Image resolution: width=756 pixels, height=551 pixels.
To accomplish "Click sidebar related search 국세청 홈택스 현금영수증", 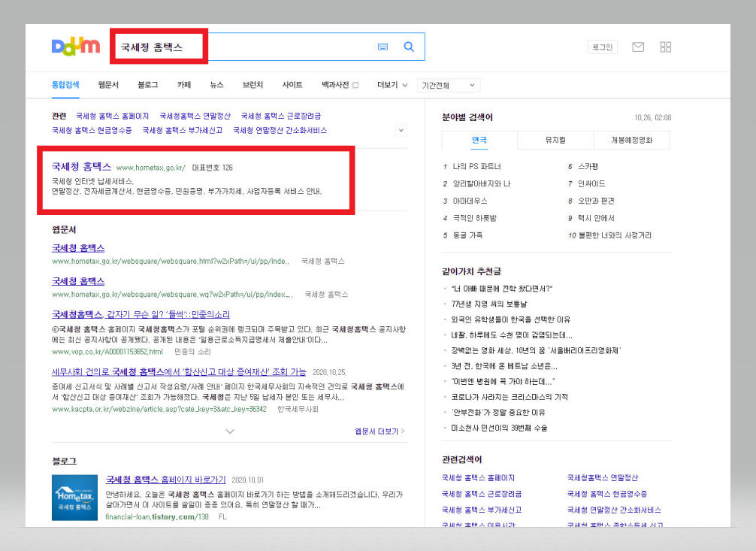I will 607,494.
